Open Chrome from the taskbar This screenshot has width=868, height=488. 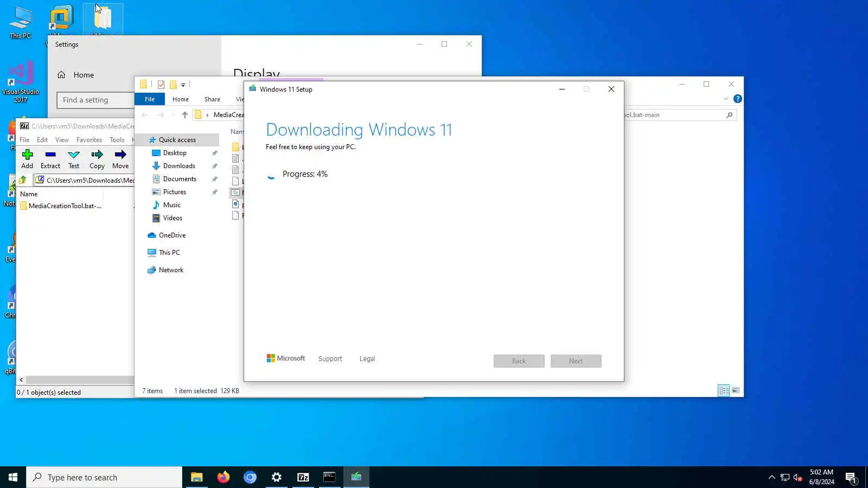[250, 477]
